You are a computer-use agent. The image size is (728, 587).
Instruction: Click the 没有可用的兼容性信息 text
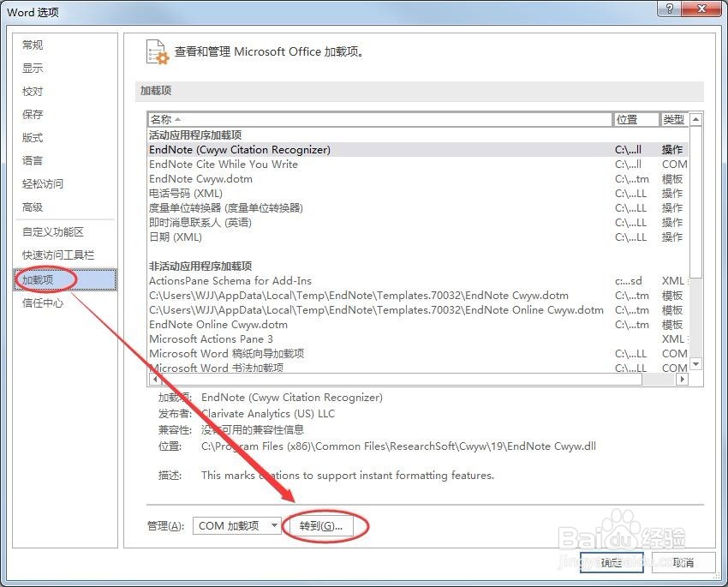(x=253, y=430)
